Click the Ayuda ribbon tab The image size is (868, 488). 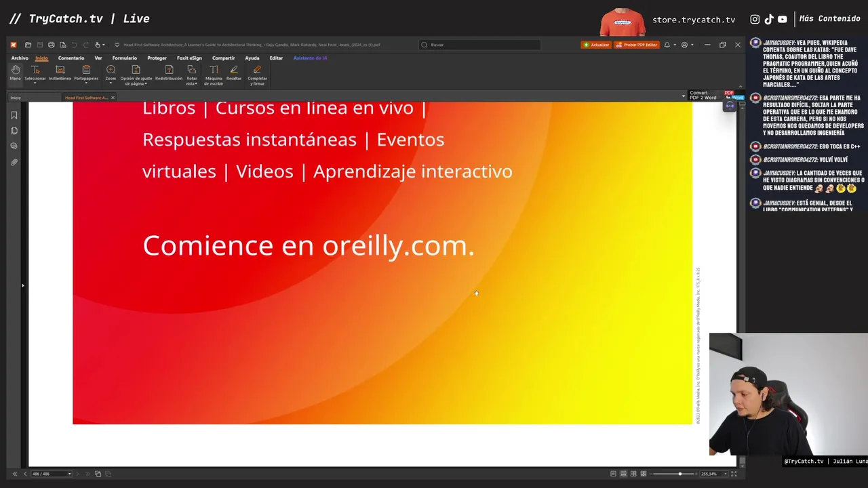point(252,58)
